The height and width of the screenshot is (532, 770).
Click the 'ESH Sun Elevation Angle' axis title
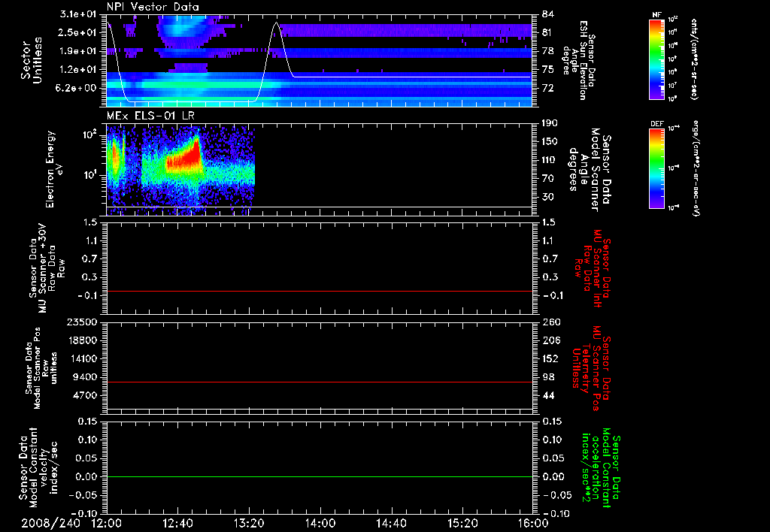(x=579, y=60)
